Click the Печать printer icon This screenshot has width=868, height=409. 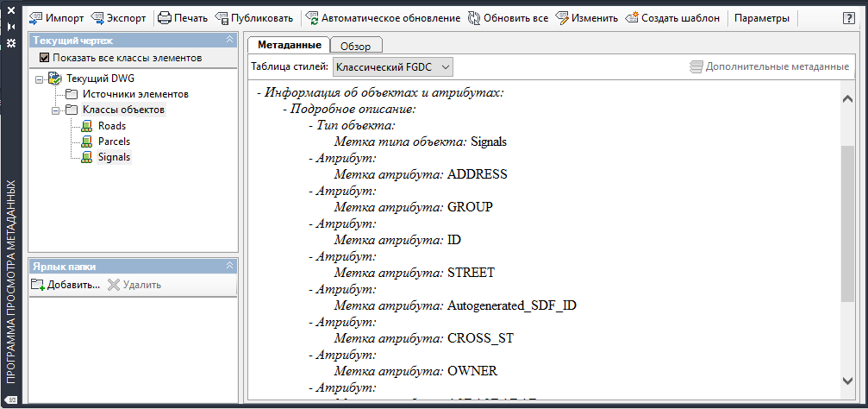tap(165, 18)
